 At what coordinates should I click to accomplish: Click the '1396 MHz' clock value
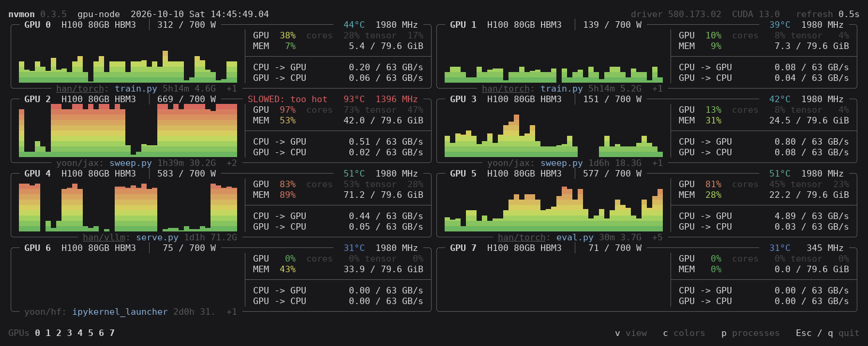[397, 99]
